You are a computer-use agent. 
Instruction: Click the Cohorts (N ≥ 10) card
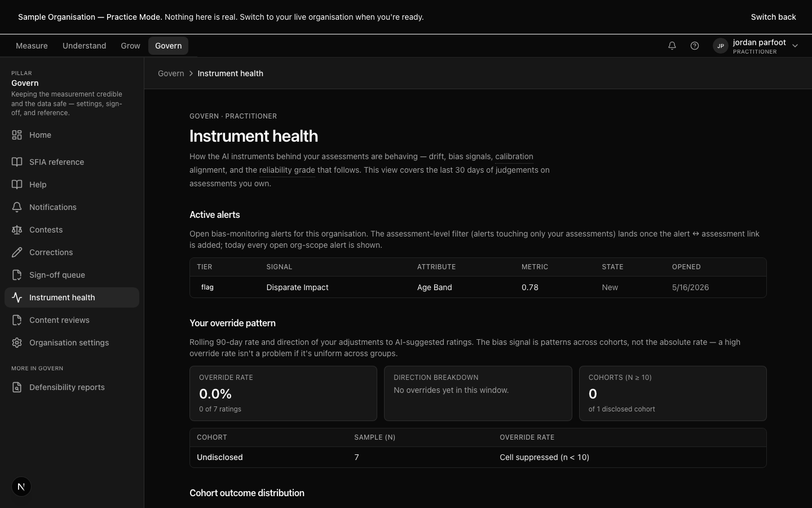[673, 393]
